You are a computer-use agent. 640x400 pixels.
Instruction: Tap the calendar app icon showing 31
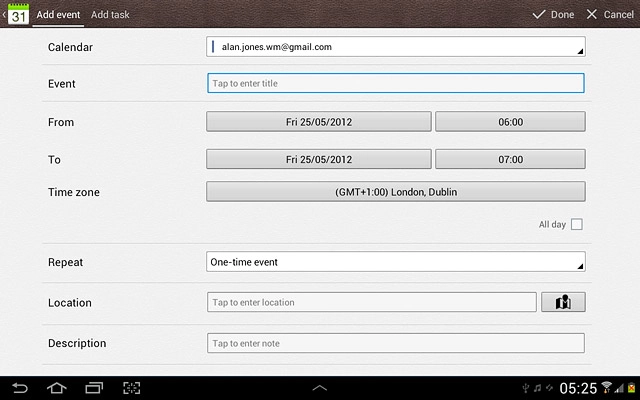18,15
